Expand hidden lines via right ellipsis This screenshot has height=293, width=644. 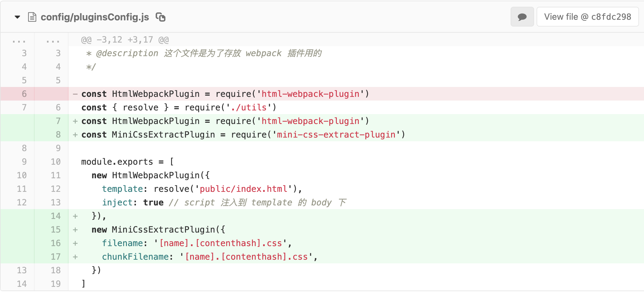click(x=53, y=40)
